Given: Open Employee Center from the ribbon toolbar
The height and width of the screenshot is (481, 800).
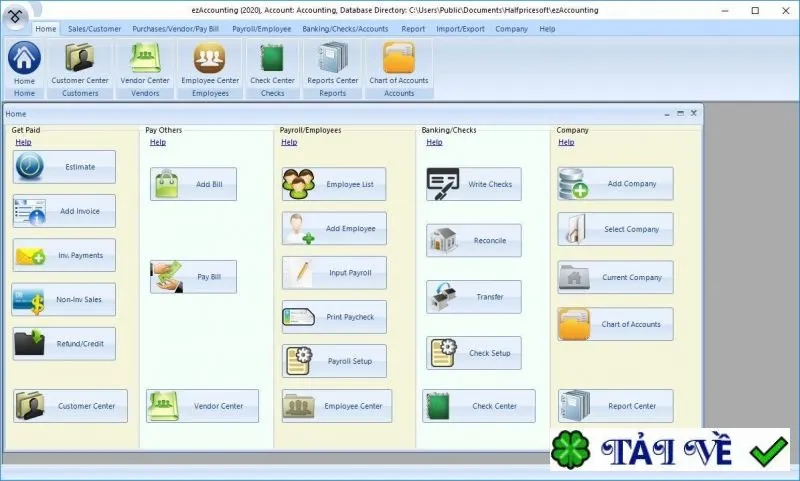Looking at the screenshot, I should (210, 64).
